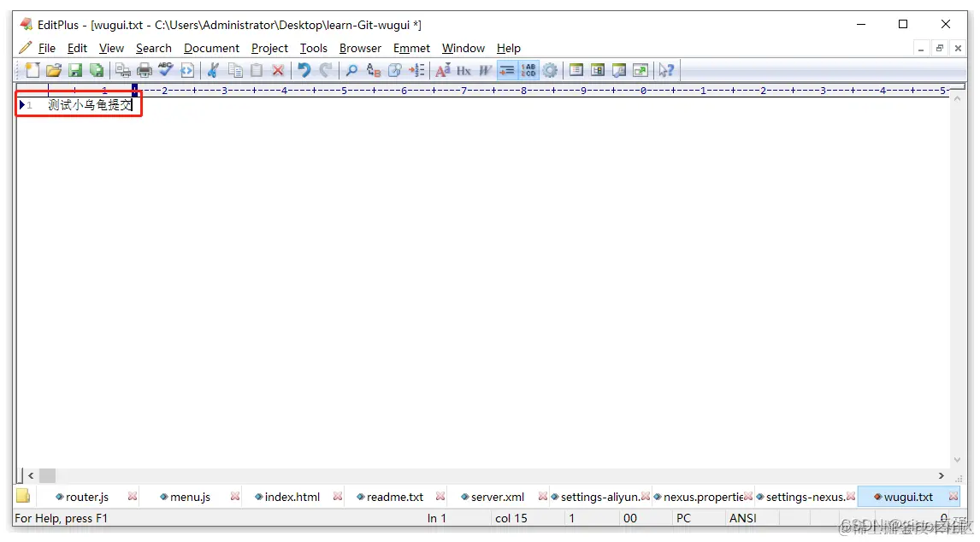Open the Tools menu
The image size is (980, 542).
coord(313,48)
